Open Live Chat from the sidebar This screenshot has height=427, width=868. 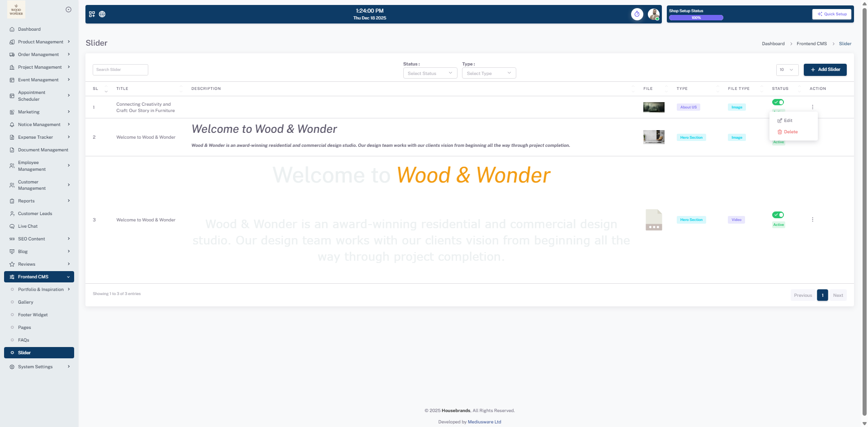pyautogui.click(x=28, y=226)
